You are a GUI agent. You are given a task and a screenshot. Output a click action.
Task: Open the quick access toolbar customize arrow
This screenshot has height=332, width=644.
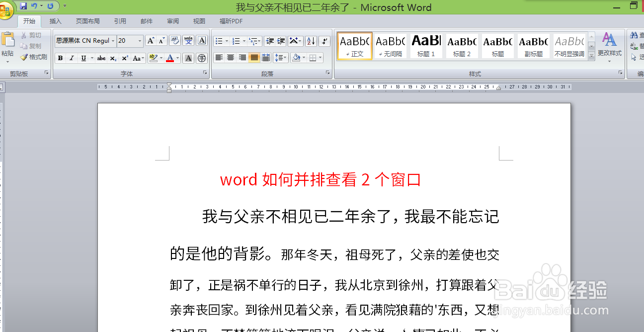[65, 6]
